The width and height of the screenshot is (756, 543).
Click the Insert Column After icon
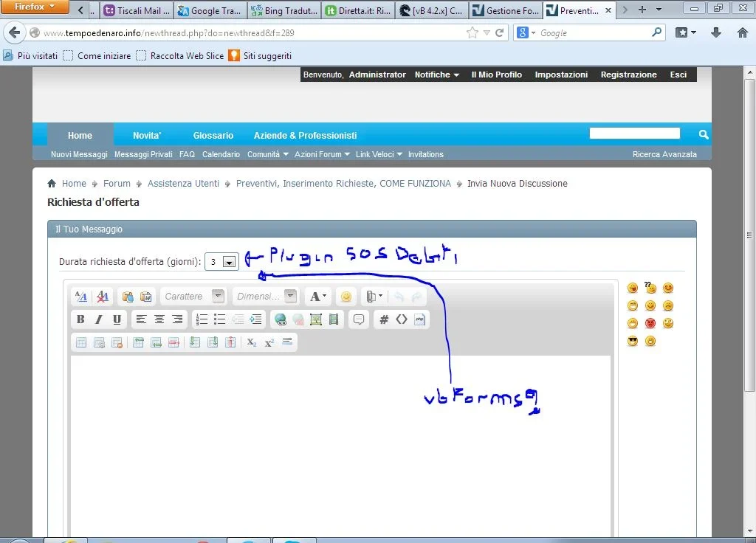coord(213,342)
